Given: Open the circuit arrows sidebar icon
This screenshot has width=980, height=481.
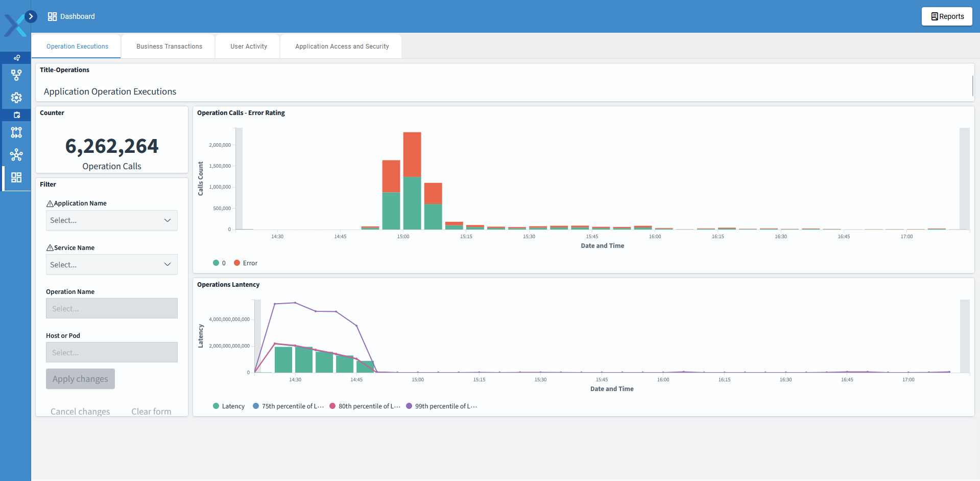Looking at the screenshot, I should click(16, 132).
